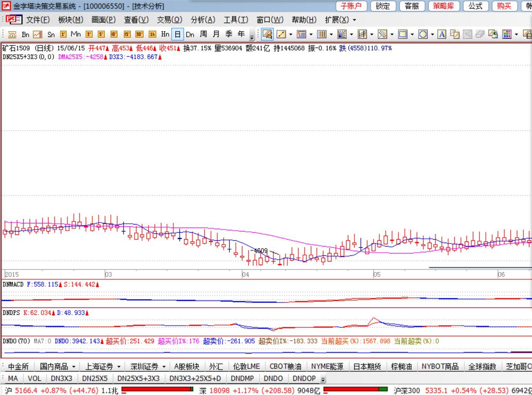Click the 沪 index value 5166.4
This screenshot has height=395, width=532.
tap(26, 390)
